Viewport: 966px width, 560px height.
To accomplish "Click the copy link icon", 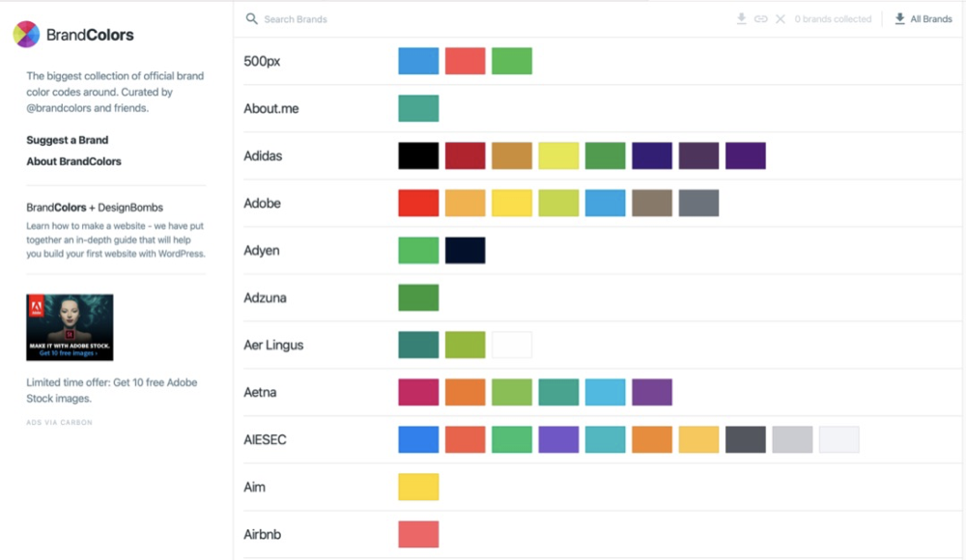I will click(x=760, y=18).
